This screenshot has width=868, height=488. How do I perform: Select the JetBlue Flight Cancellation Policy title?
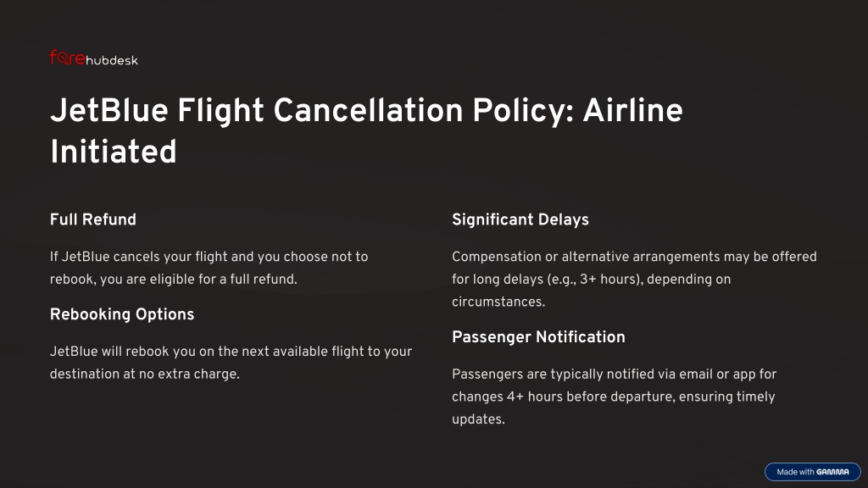[x=366, y=130]
